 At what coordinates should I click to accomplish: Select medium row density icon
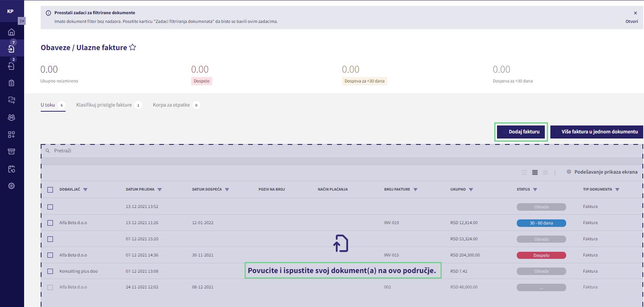coord(535,172)
